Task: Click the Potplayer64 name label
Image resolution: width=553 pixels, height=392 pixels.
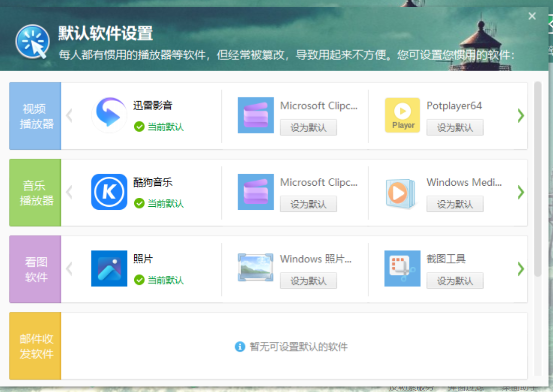Action: tap(454, 106)
